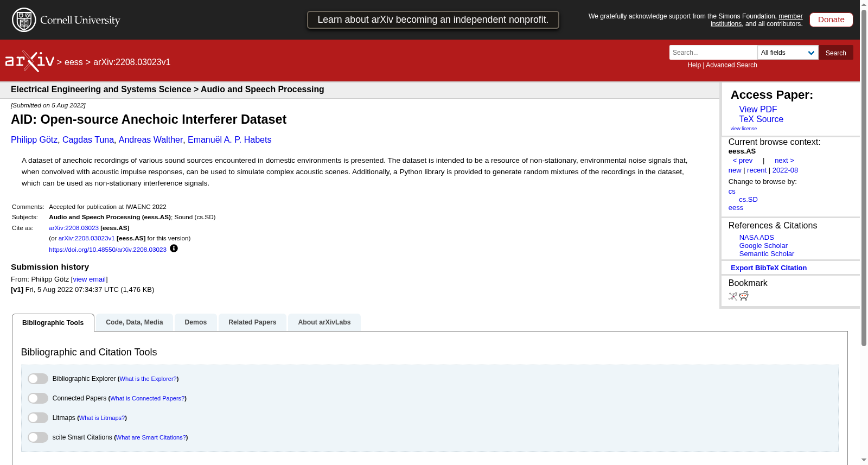Image resolution: width=868 pixels, height=465 pixels.
Task: Open author Emanuël A. P. Habets link
Action: [x=229, y=140]
